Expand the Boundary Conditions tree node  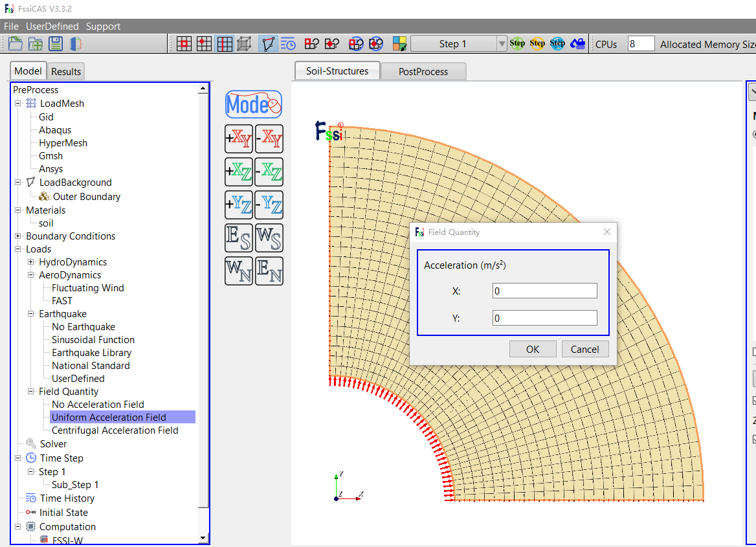[18, 236]
